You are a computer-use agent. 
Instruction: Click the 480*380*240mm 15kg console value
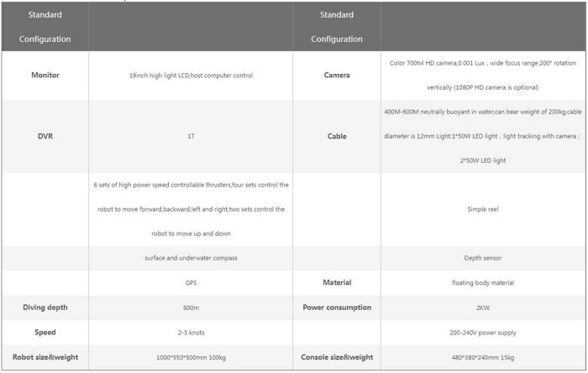pyautogui.click(x=482, y=357)
